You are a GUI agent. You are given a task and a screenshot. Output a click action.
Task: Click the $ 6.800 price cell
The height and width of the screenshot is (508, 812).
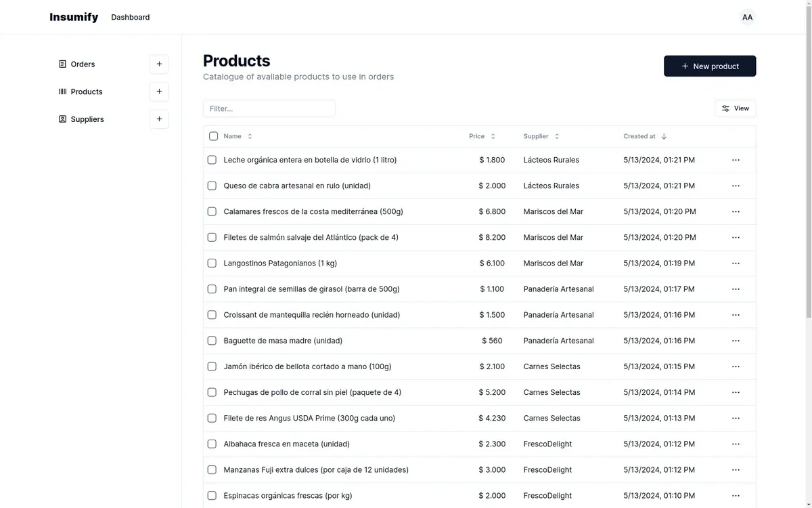pos(492,211)
